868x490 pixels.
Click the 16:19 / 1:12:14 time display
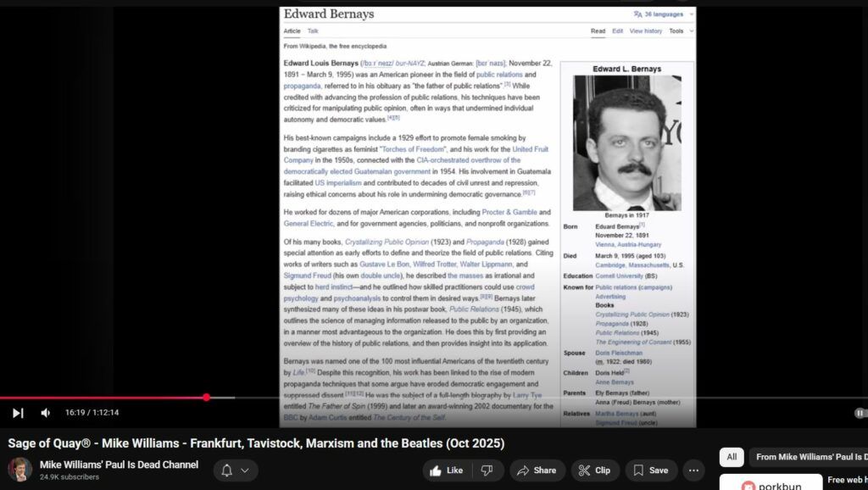[x=92, y=413]
